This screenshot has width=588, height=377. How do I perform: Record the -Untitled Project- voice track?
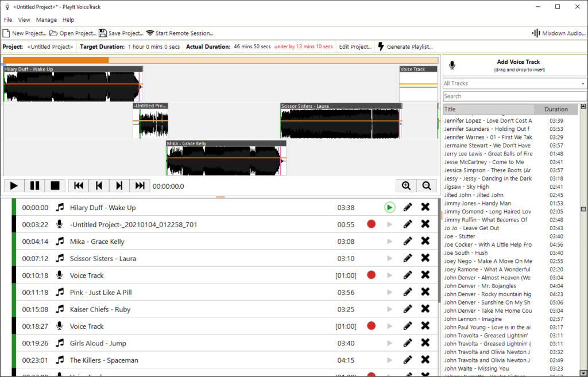pyautogui.click(x=372, y=224)
